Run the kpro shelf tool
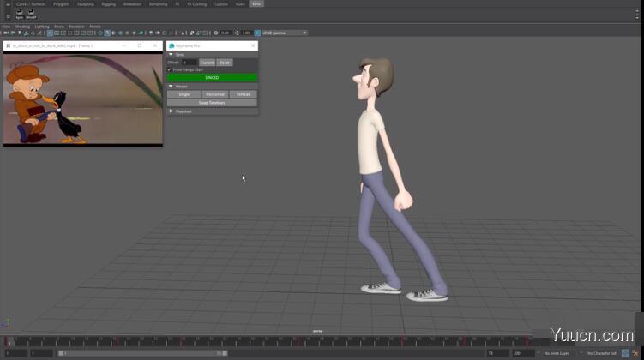 [x=20, y=14]
